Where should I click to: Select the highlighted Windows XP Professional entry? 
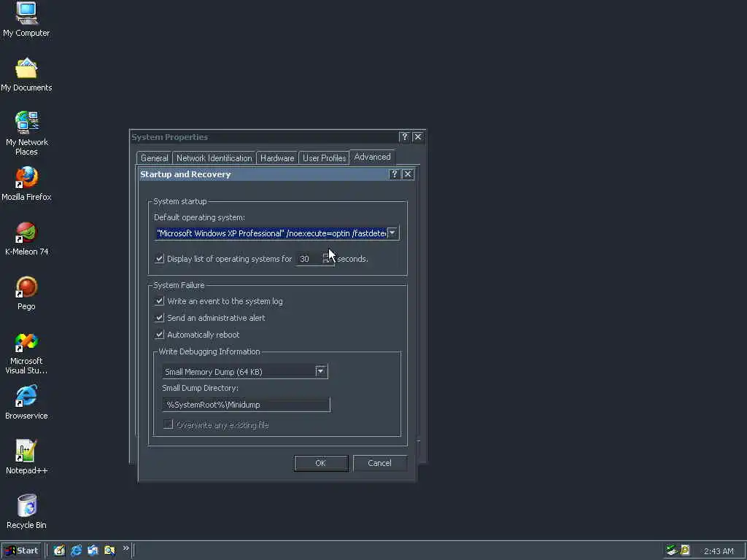(x=271, y=233)
